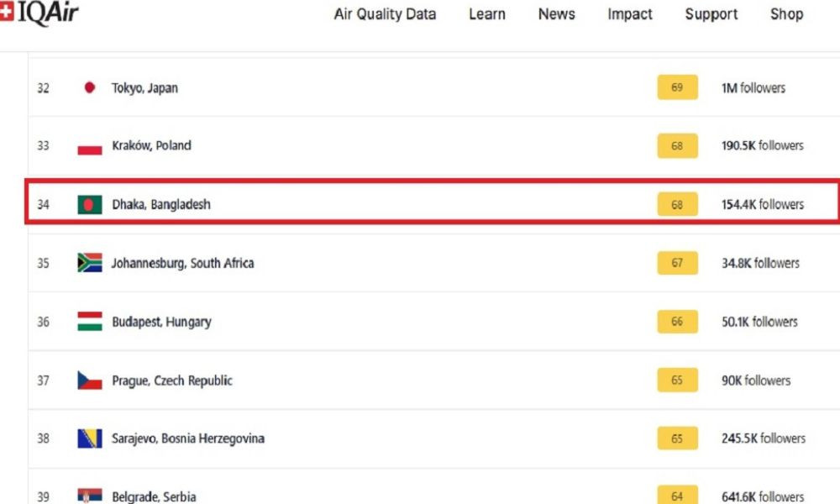Open the Learn menu
This screenshot has width=840, height=504.
click(x=487, y=14)
